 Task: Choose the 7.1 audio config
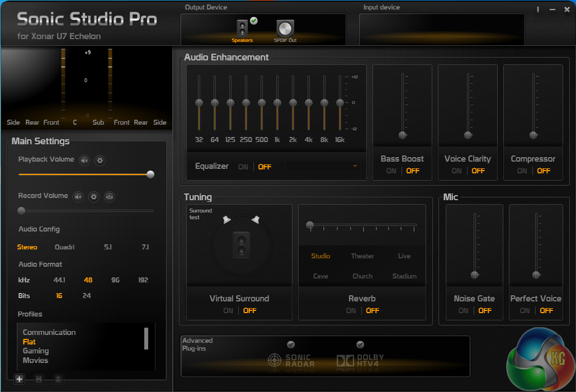(145, 247)
